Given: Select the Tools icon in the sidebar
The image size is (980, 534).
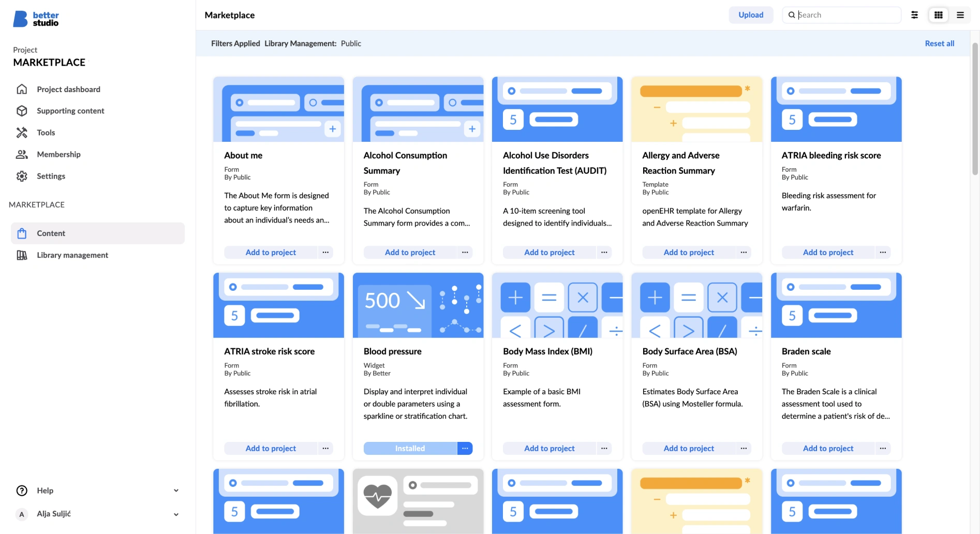Looking at the screenshot, I should 22,132.
